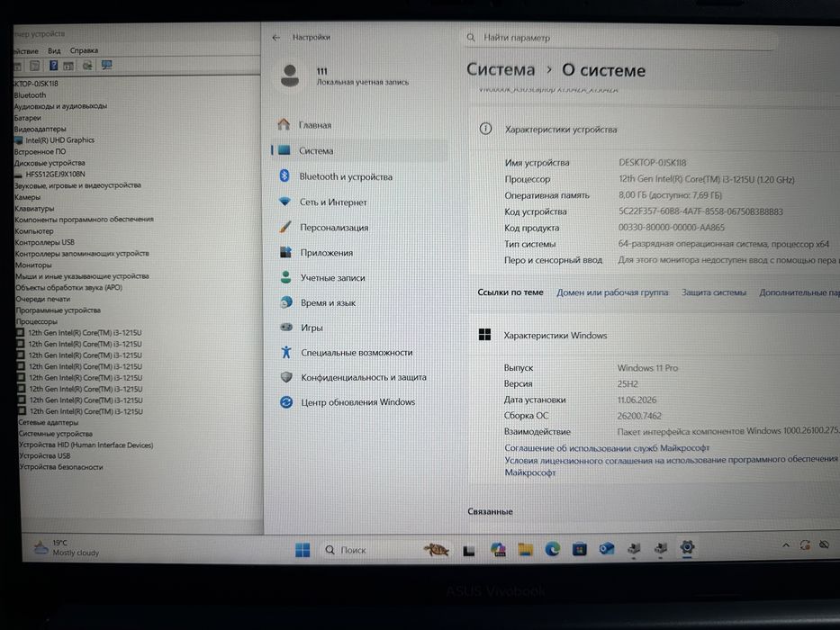840x630 pixels.
Task: Select the Сетевые адаптеры node
Action: [49, 422]
